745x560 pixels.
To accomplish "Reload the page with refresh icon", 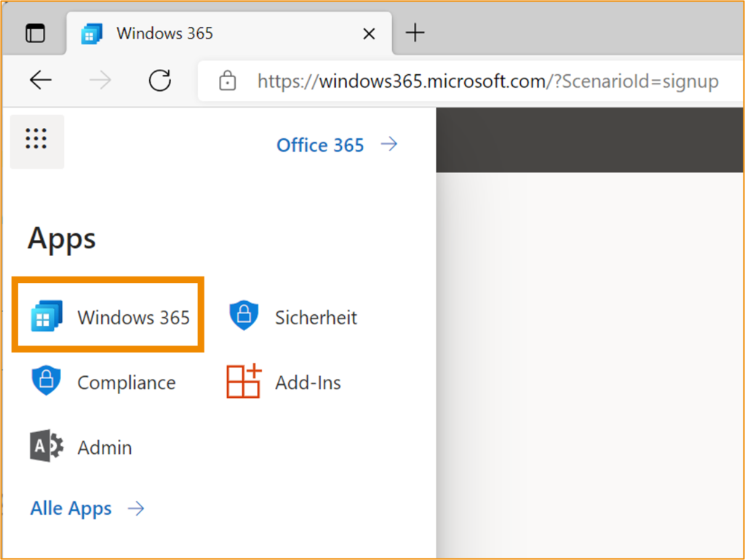I will tap(159, 80).
